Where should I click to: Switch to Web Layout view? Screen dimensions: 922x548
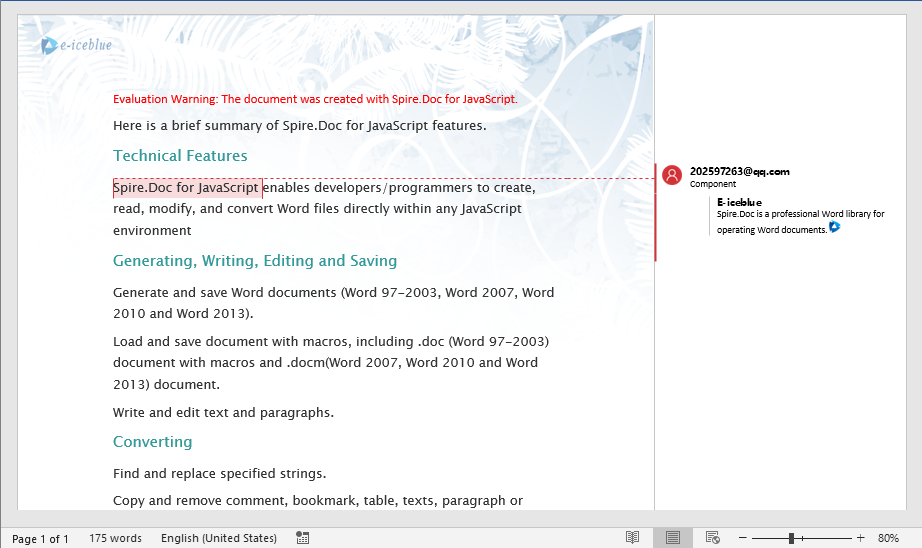coord(713,537)
